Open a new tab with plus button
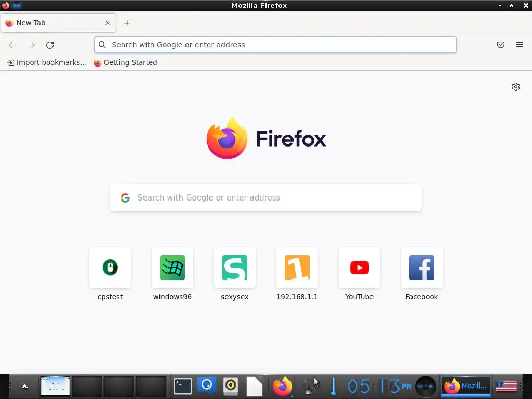This screenshot has height=399, width=532. pyautogui.click(x=127, y=23)
